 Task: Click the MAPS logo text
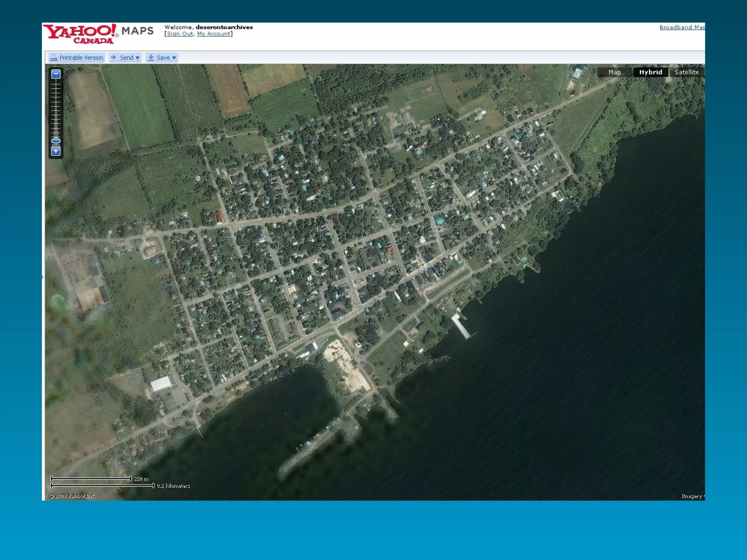coord(138,31)
